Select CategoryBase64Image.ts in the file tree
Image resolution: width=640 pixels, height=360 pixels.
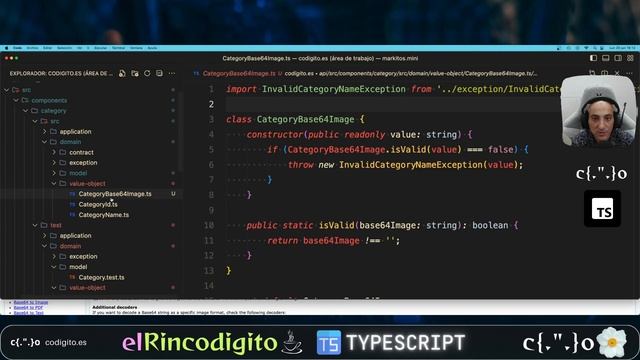[x=115, y=194]
